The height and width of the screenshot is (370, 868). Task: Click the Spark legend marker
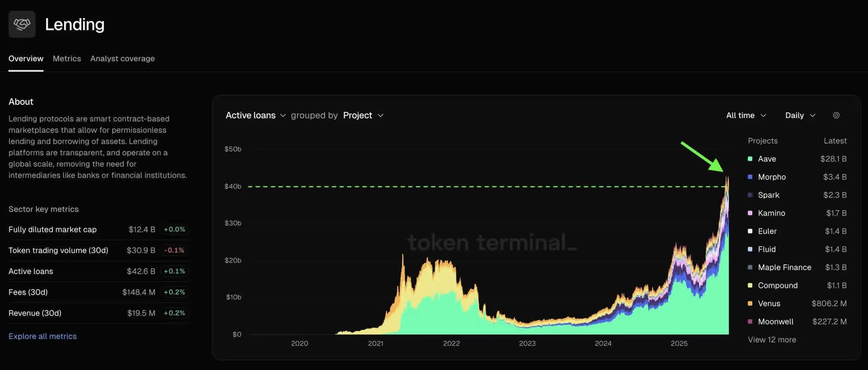pos(750,195)
